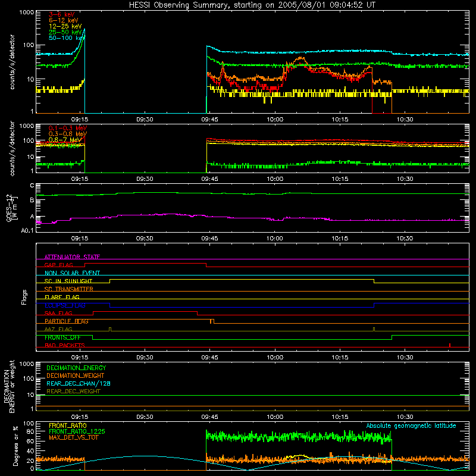The width and height of the screenshot is (476, 476).
Task: Select the cyan 50-100 keV legend label
Action: (x=67, y=38)
